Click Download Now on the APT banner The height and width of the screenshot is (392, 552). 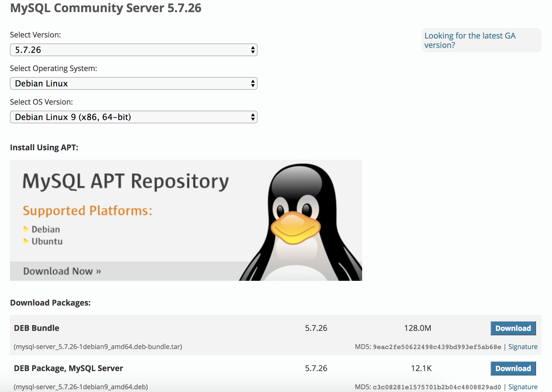coord(62,271)
